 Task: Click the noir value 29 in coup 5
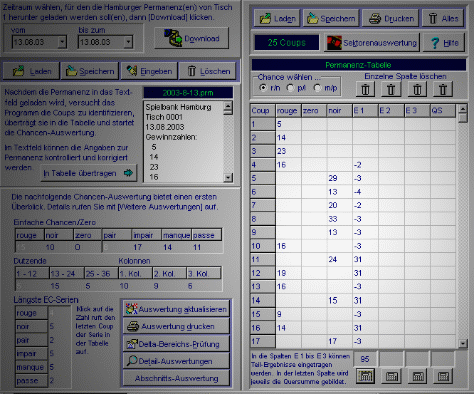[x=340, y=178]
